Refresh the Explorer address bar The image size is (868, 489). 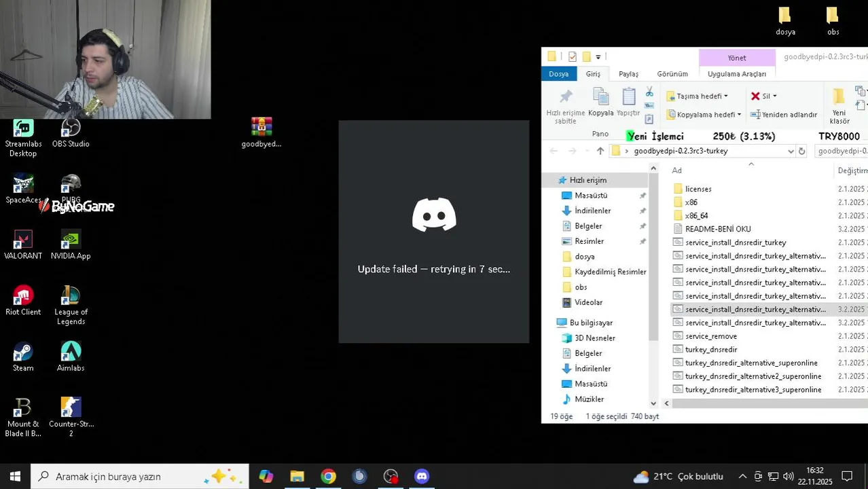[x=801, y=151]
